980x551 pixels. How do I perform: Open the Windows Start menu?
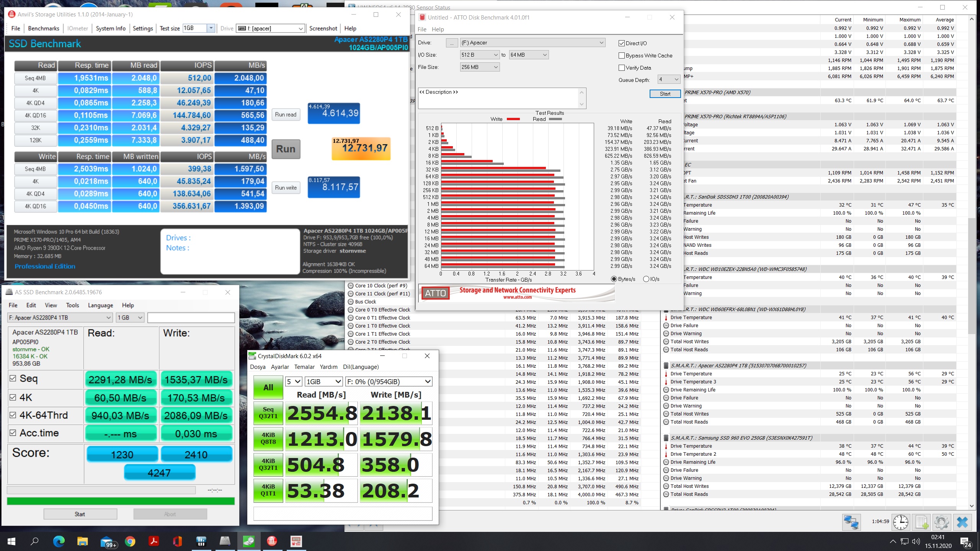click(11, 541)
